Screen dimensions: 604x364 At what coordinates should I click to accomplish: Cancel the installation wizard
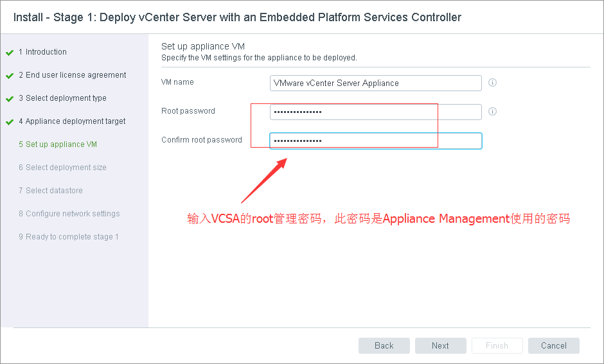tap(553, 345)
